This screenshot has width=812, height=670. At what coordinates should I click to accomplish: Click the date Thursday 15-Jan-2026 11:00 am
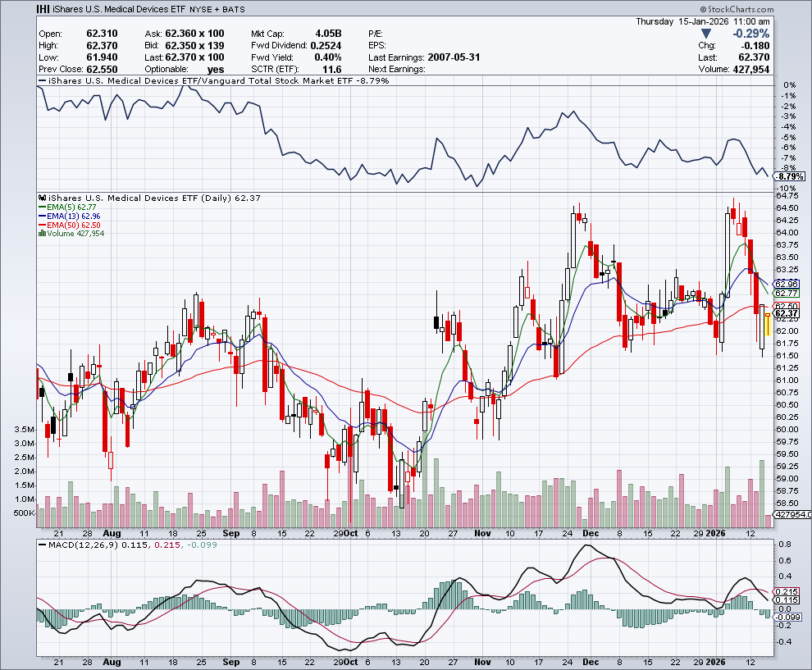(x=703, y=22)
